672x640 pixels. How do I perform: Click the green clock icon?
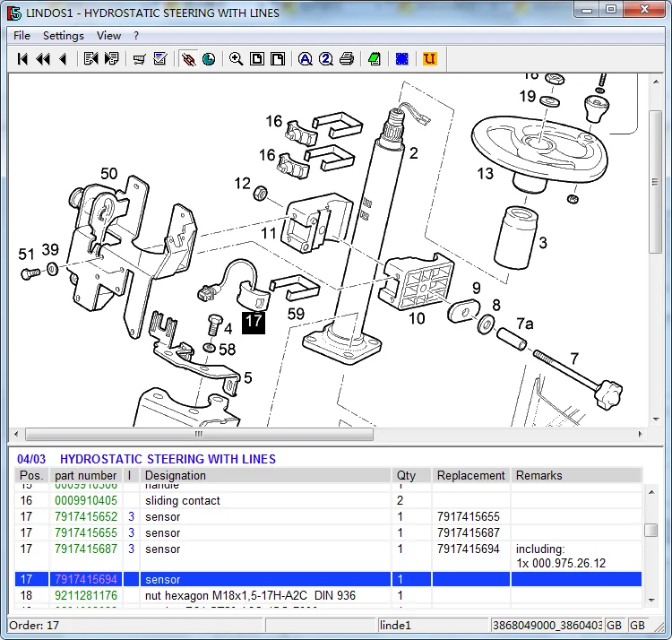pyautogui.click(x=209, y=59)
